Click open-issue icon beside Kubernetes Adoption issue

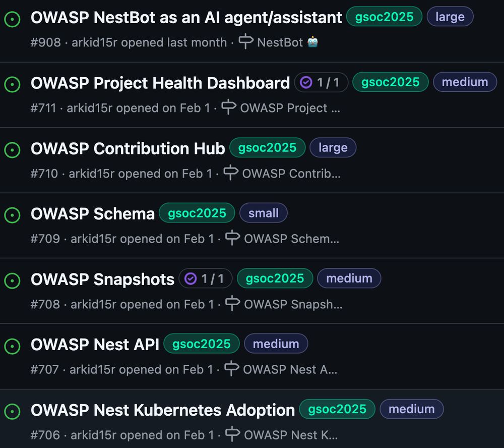[12, 411]
